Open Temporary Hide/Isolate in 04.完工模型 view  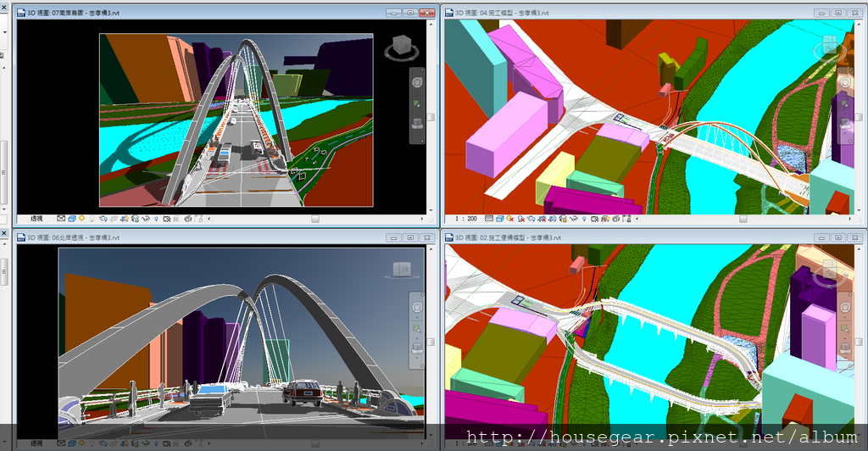574,219
